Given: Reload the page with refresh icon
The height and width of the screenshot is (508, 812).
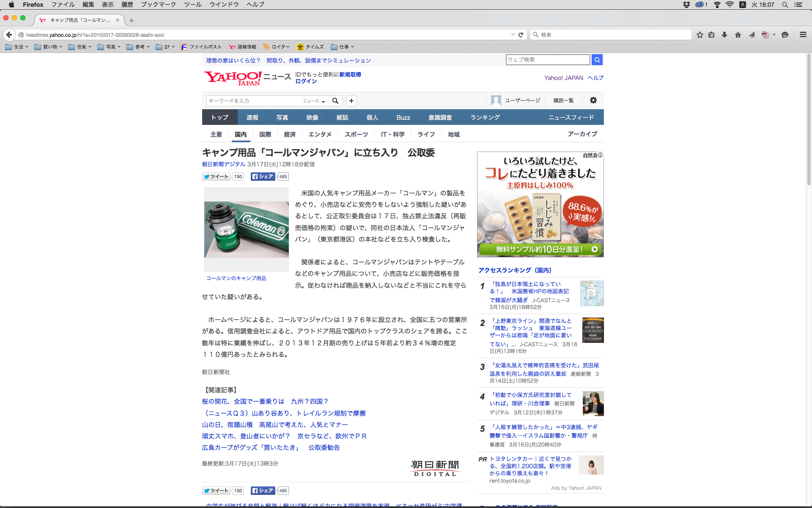Looking at the screenshot, I should pyautogui.click(x=521, y=35).
